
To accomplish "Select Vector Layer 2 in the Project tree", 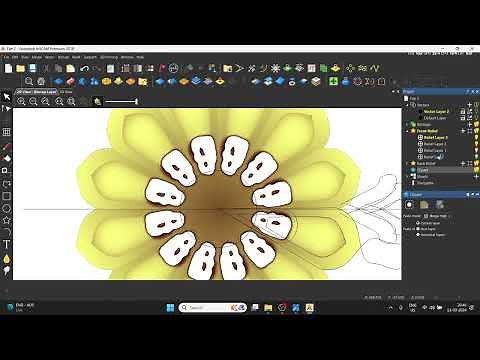I will click(436, 111).
